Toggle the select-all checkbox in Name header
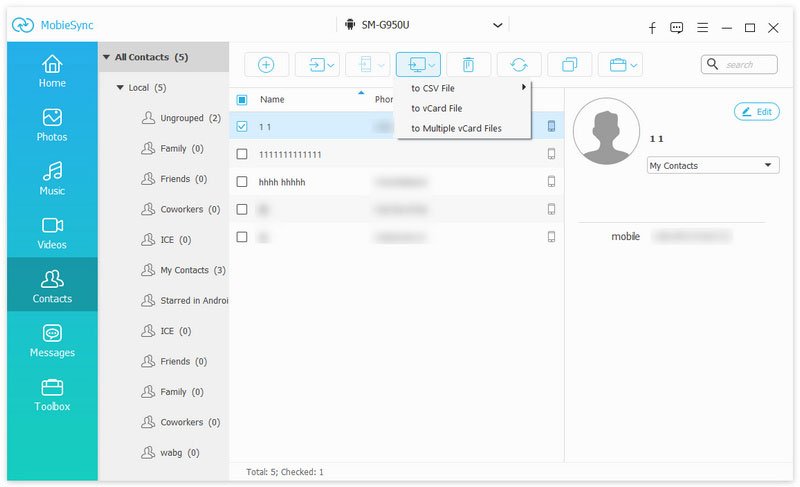This screenshot has width=800, height=487. click(x=242, y=100)
